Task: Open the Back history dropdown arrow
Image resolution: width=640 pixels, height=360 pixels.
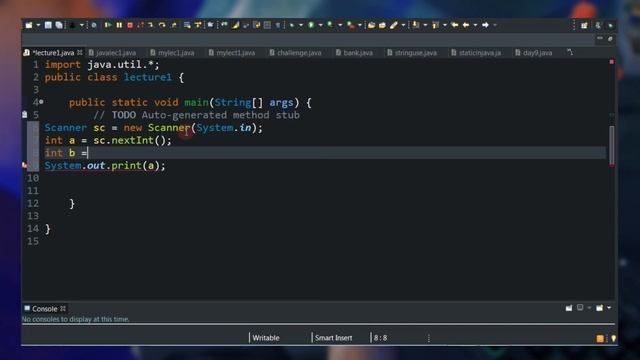Action: tap(475, 25)
